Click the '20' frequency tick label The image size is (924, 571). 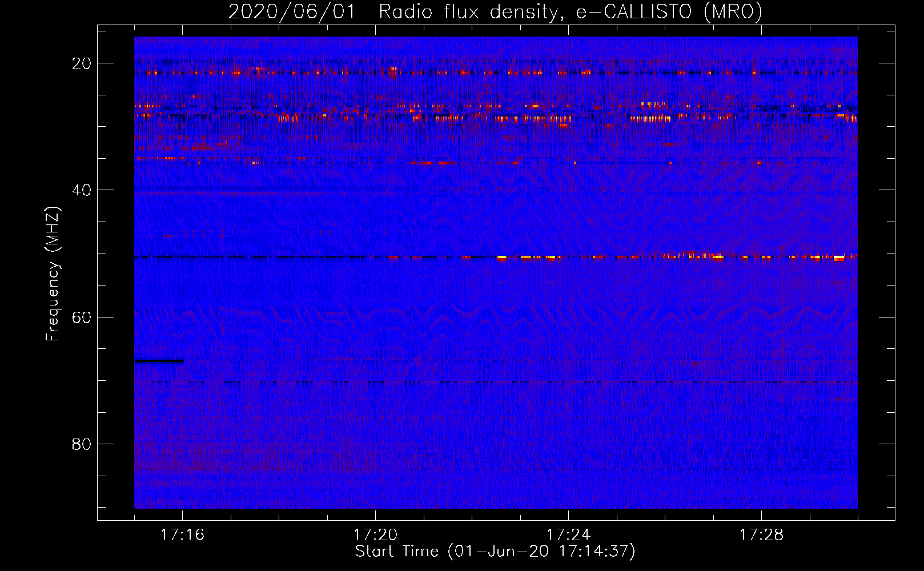[82, 63]
